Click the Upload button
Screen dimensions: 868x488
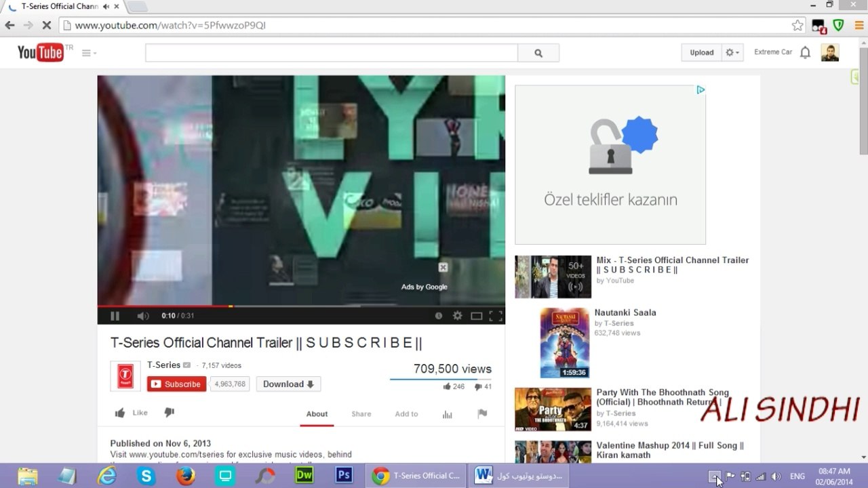[x=702, y=52]
